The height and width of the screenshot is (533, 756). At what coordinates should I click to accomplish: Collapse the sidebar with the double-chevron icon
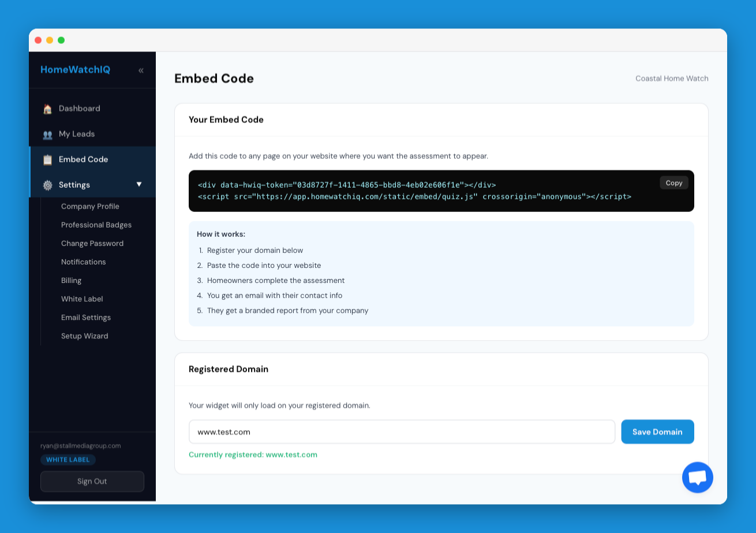(x=141, y=70)
